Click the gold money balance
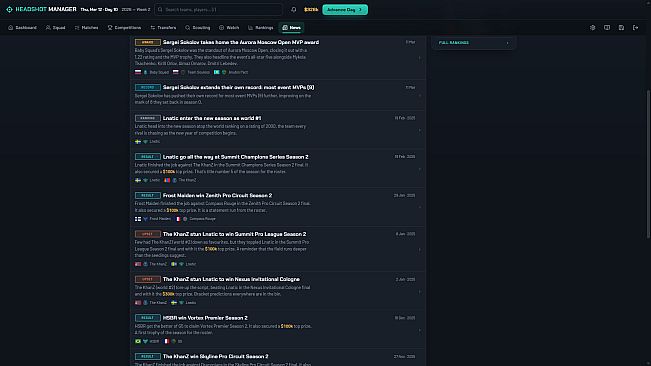 pos(311,10)
